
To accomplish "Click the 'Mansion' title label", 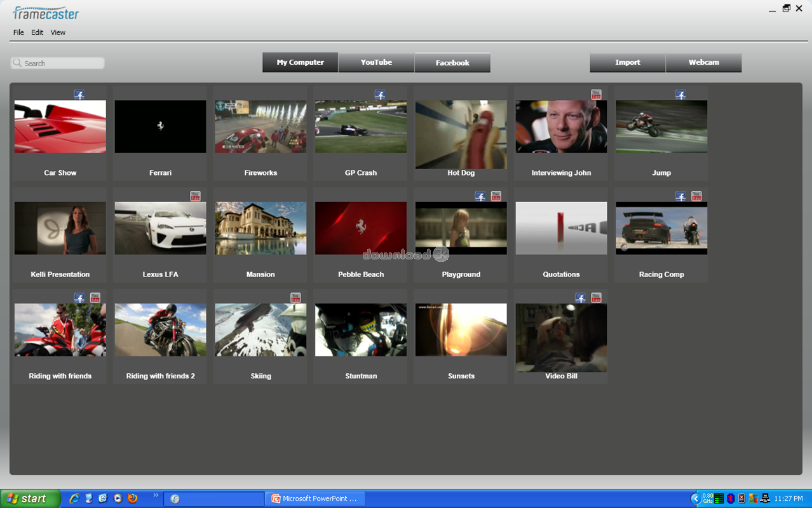I will click(261, 275).
